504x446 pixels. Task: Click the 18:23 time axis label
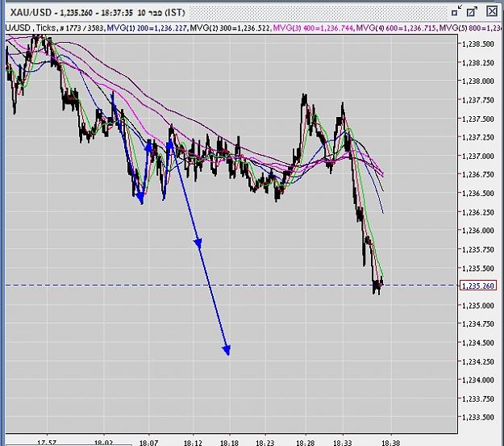(265, 443)
